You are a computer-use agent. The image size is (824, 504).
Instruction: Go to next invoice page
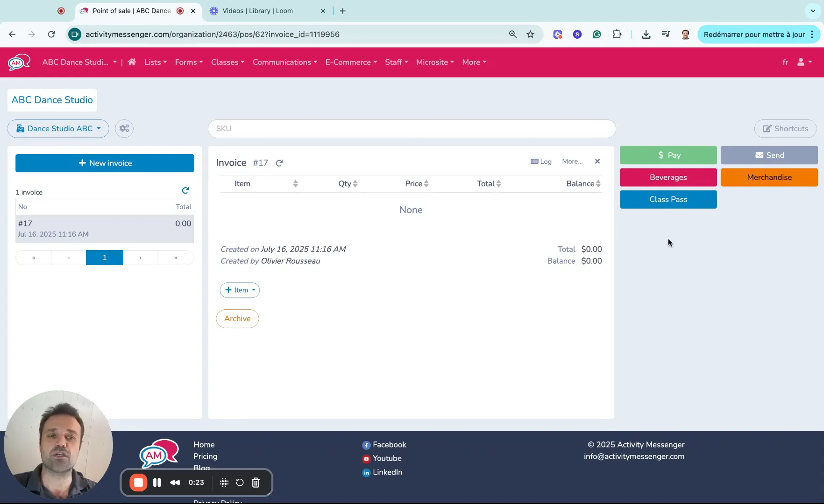[140, 258]
